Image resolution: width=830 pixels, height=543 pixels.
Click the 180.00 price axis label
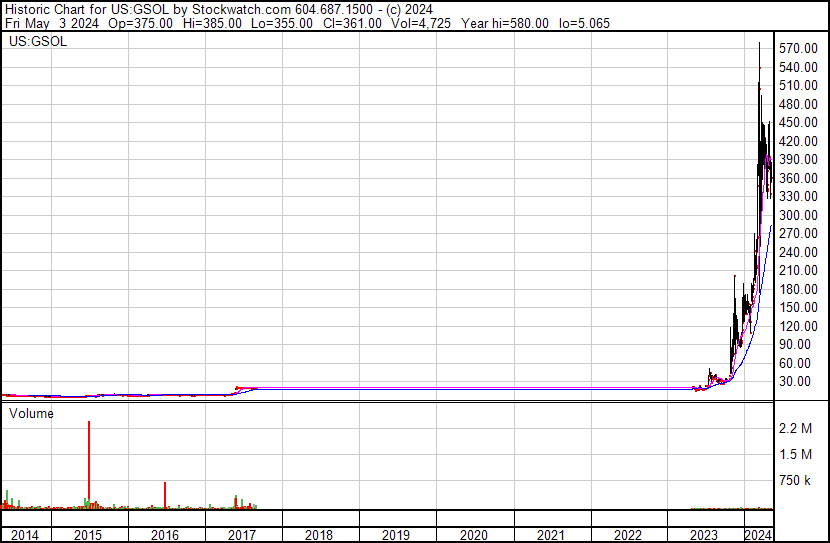click(x=798, y=289)
